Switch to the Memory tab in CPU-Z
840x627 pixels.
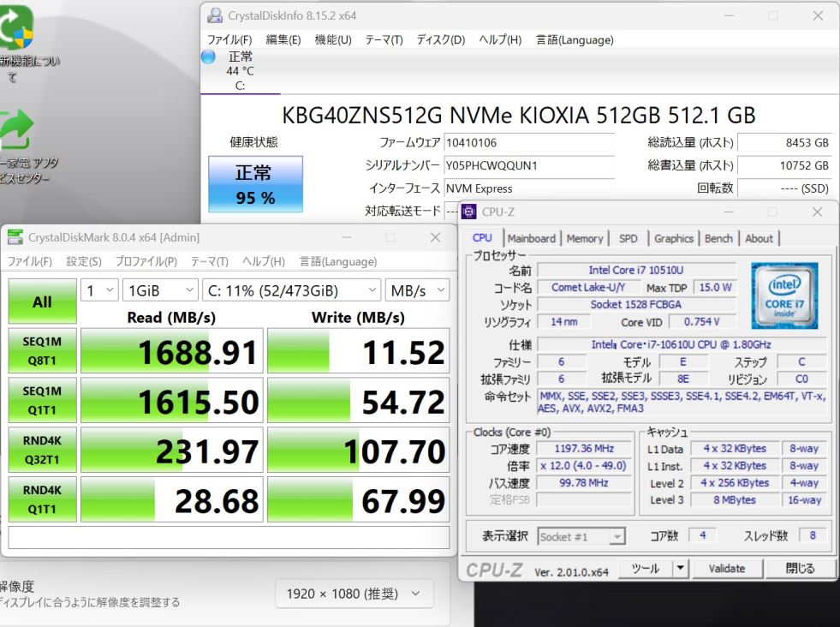[585, 238]
